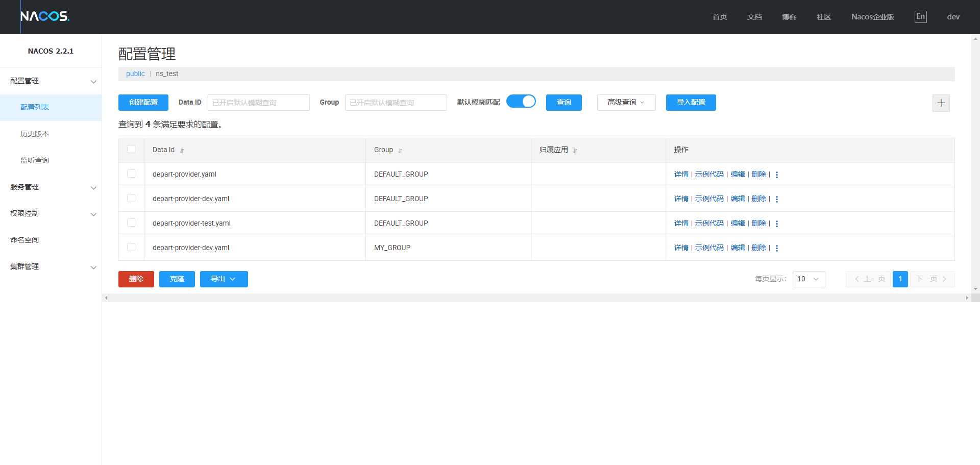Open 监听查询 in sidebar
Viewport: 980px width, 465px height.
pyautogui.click(x=51, y=161)
